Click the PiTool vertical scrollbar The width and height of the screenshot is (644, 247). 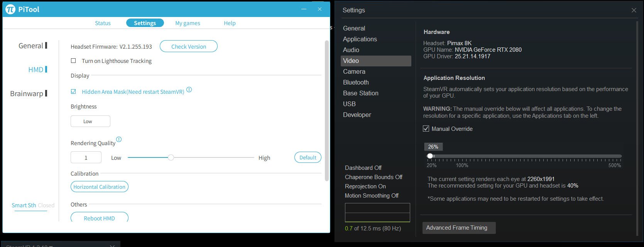(x=327, y=110)
